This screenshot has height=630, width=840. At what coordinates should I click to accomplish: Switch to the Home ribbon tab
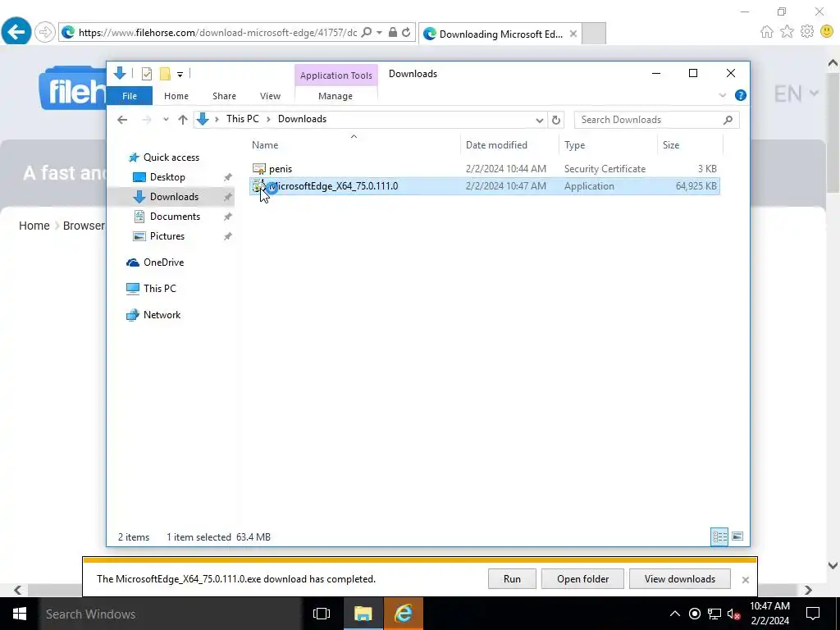tap(176, 96)
